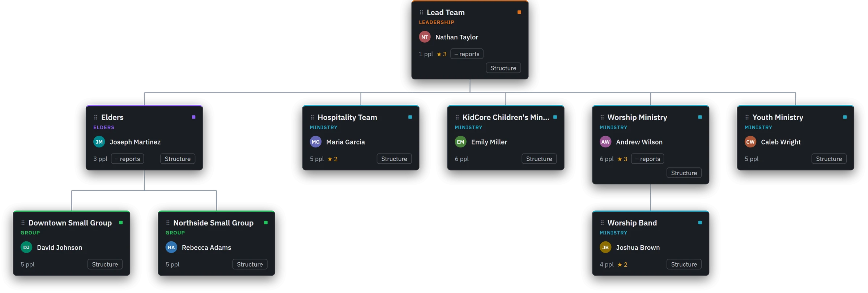Open Structure for Northside Small Group

(250, 264)
